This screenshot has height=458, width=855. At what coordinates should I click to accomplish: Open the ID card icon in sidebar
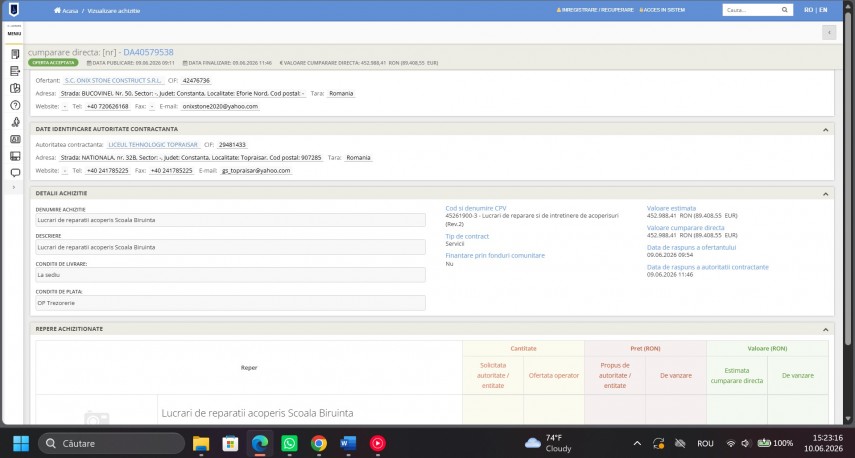15,139
